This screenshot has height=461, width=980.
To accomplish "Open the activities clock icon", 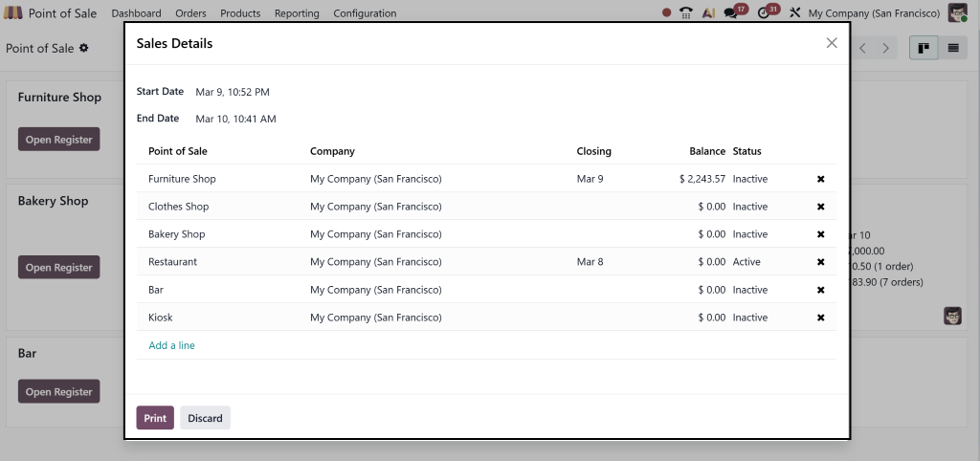I will [x=763, y=12].
